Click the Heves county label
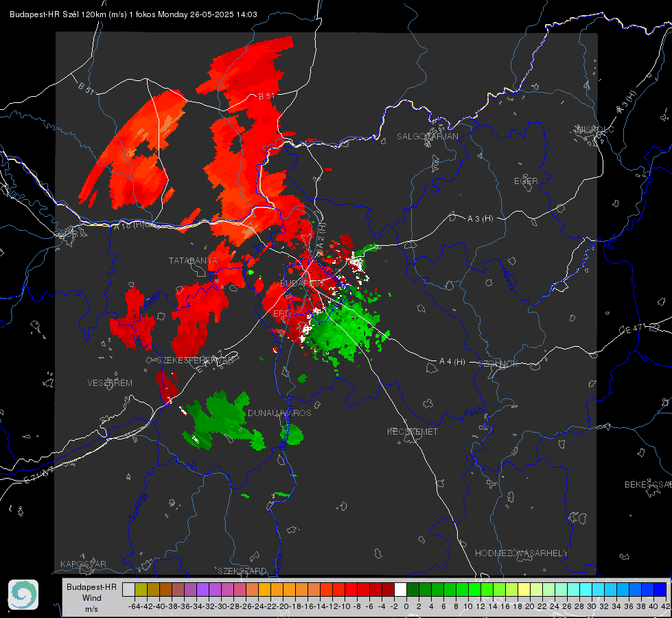Screen dimensions: 672x618 click(x=507, y=278)
